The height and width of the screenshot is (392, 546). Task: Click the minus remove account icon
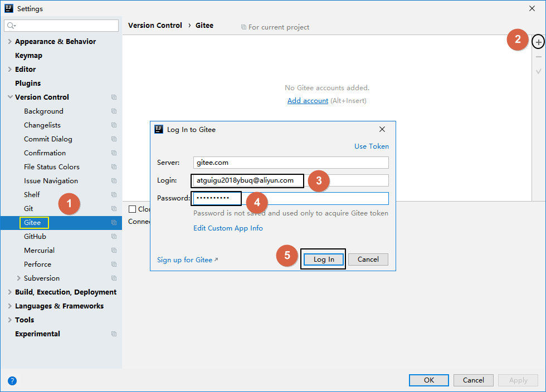[x=538, y=57]
